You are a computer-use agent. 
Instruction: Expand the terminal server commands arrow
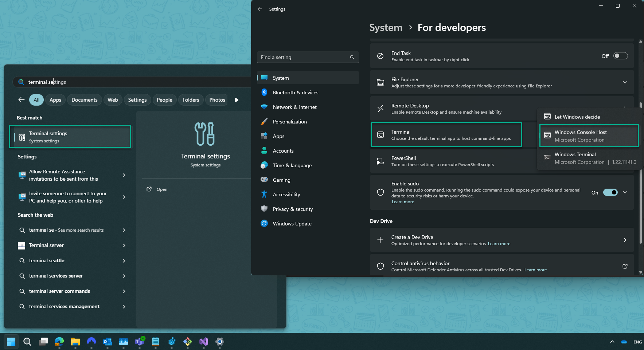[124, 291]
